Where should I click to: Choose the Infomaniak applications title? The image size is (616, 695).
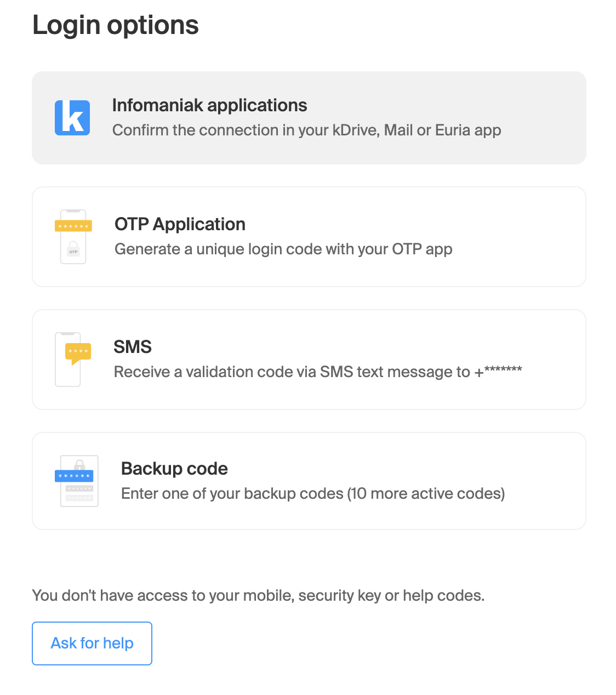point(209,105)
